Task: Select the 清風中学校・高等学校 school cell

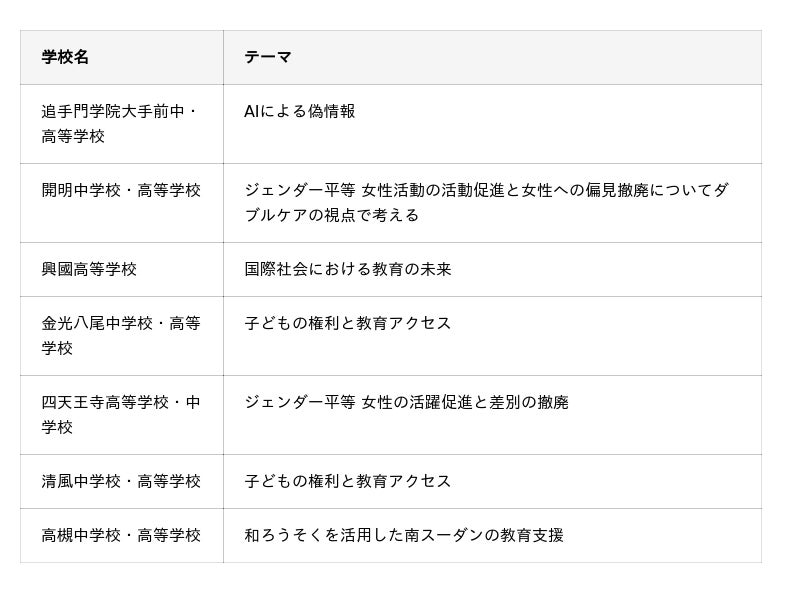Action: (x=121, y=481)
